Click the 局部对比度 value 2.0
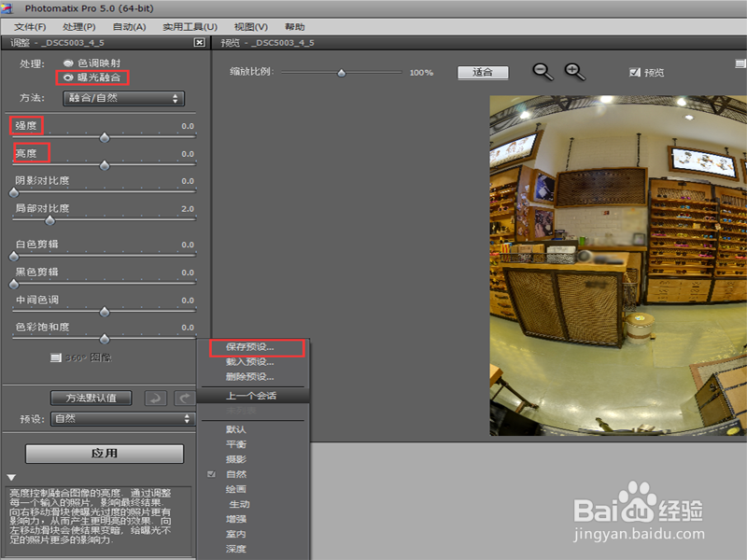This screenshot has height=560, width=747. point(188,209)
